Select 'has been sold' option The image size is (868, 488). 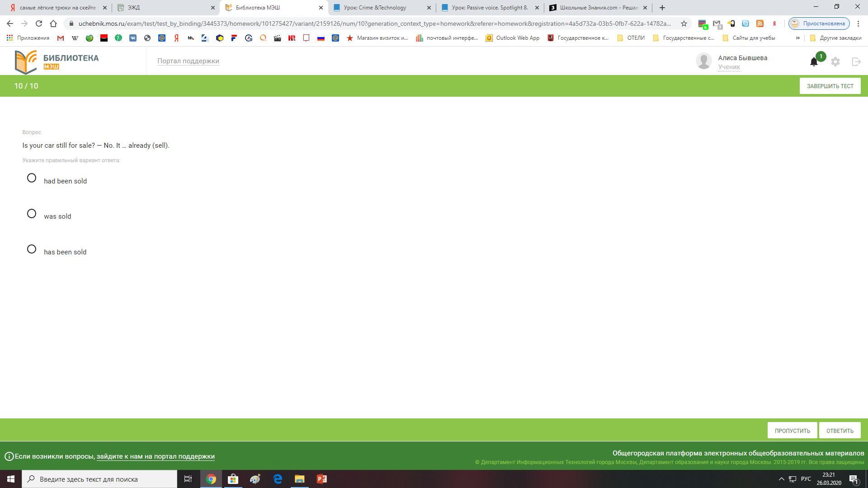(32, 249)
